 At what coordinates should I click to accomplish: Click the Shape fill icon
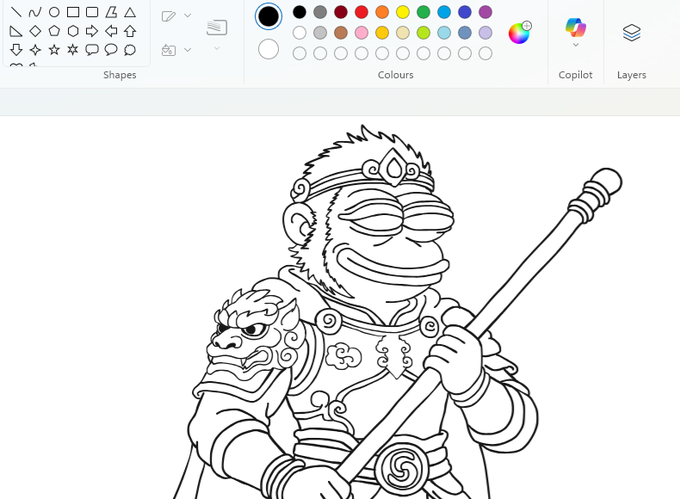pos(168,50)
